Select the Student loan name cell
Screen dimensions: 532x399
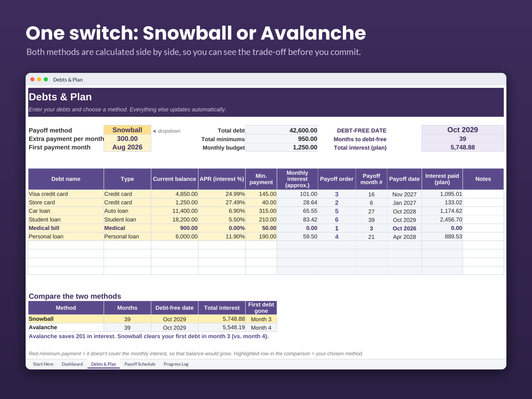pos(66,219)
